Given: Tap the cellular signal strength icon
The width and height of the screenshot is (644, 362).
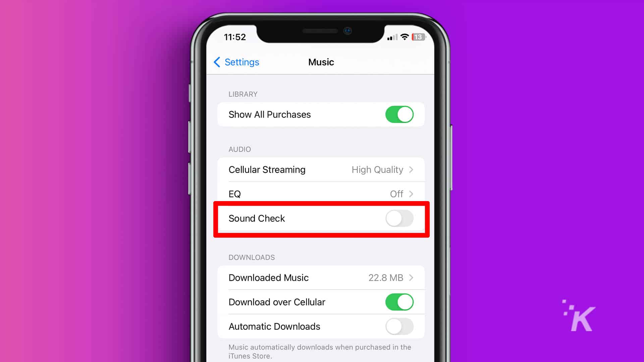Looking at the screenshot, I should (390, 37).
